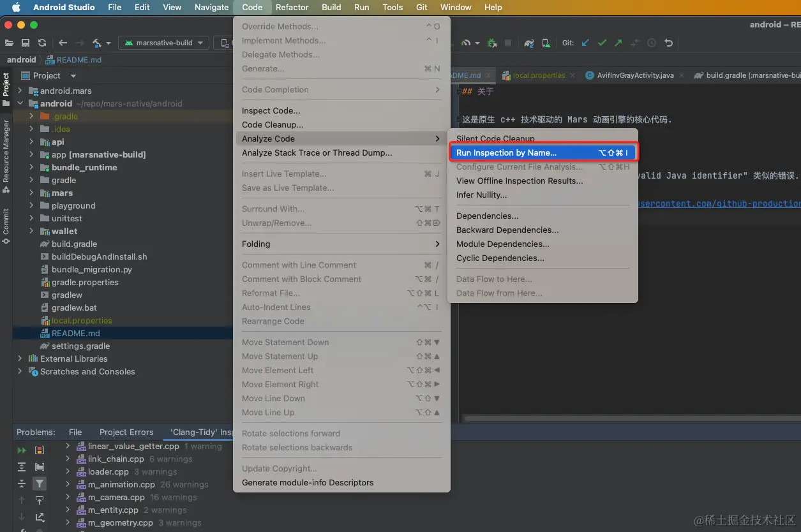Open Device Manager from the toolbar icon
Viewport: 801px width, 532px height.
(546, 43)
